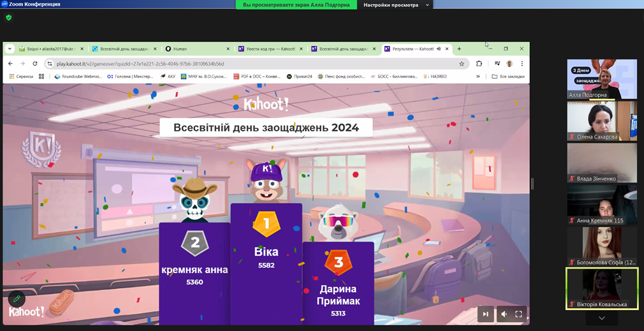Image resolution: width=644 pixels, height=331 pixels.
Task: Select Алла Подгорна video thumbnail
Action: [602, 79]
